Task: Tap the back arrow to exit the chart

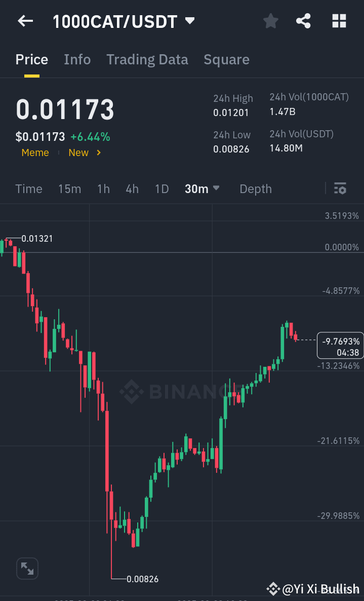Action: click(x=25, y=21)
